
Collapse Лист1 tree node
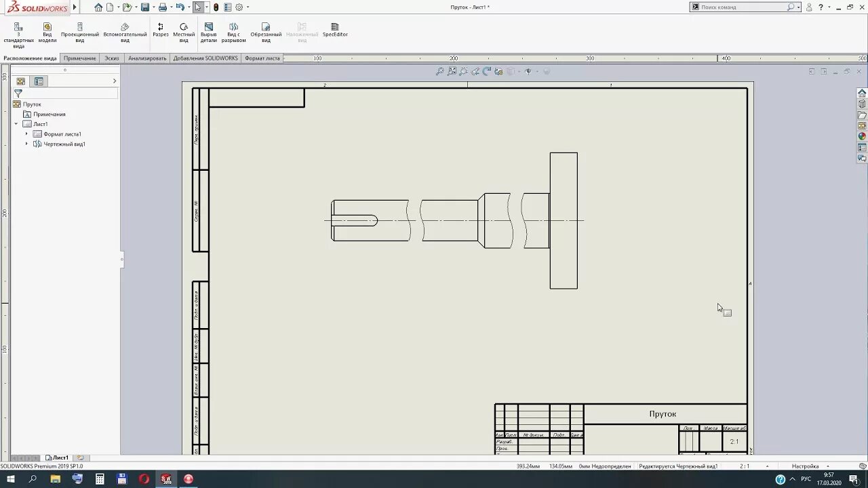click(16, 124)
